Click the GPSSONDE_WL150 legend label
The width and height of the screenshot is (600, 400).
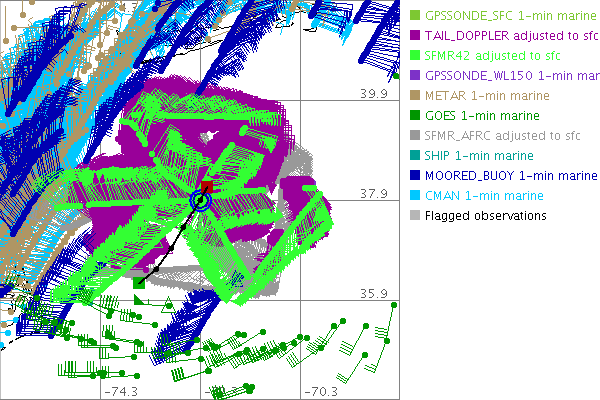pyautogui.click(x=510, y=76)
